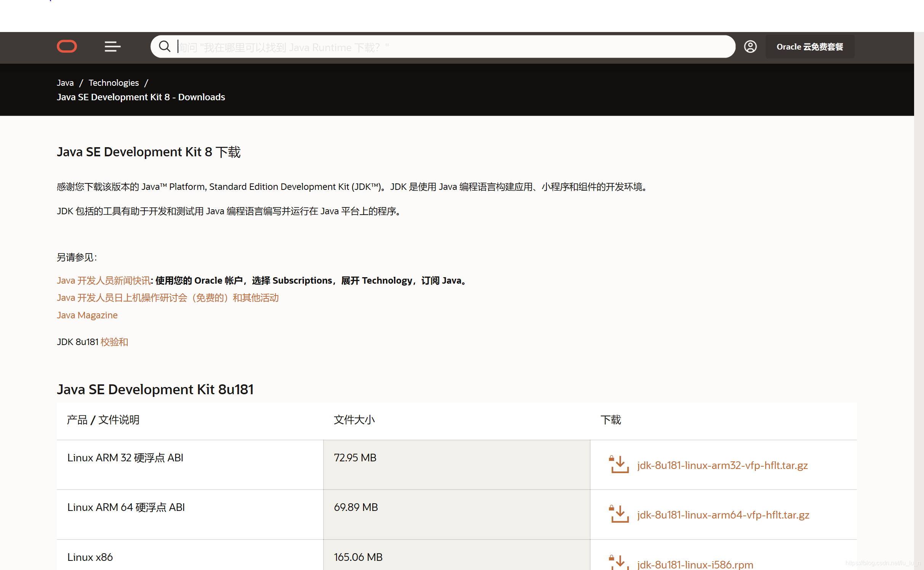
Task: Open the hamburger navigation menu
Action: pos(112,47)
